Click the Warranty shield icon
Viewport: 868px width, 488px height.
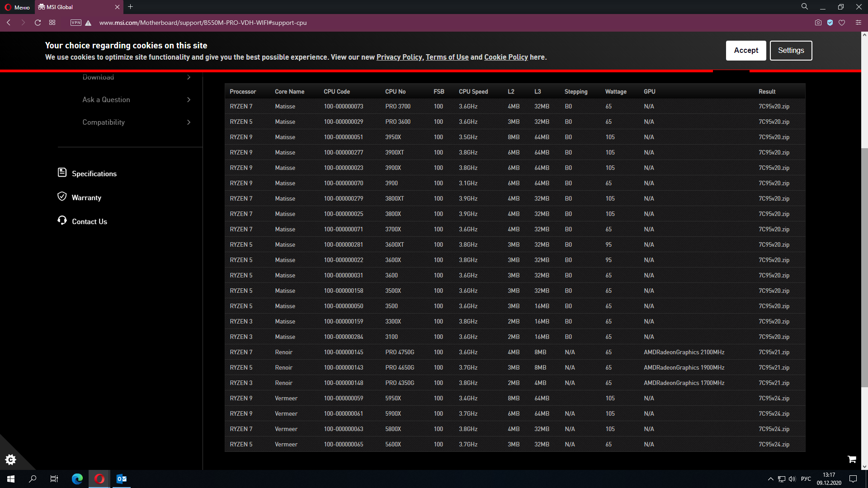[x=62, y=196]
